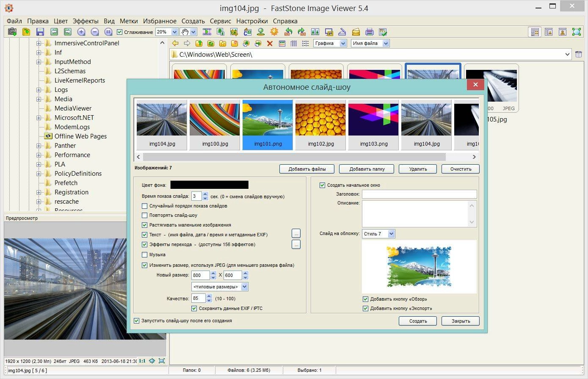Click the draw board text icon
This screenshot has height=379, width=588.
point(247,32)
